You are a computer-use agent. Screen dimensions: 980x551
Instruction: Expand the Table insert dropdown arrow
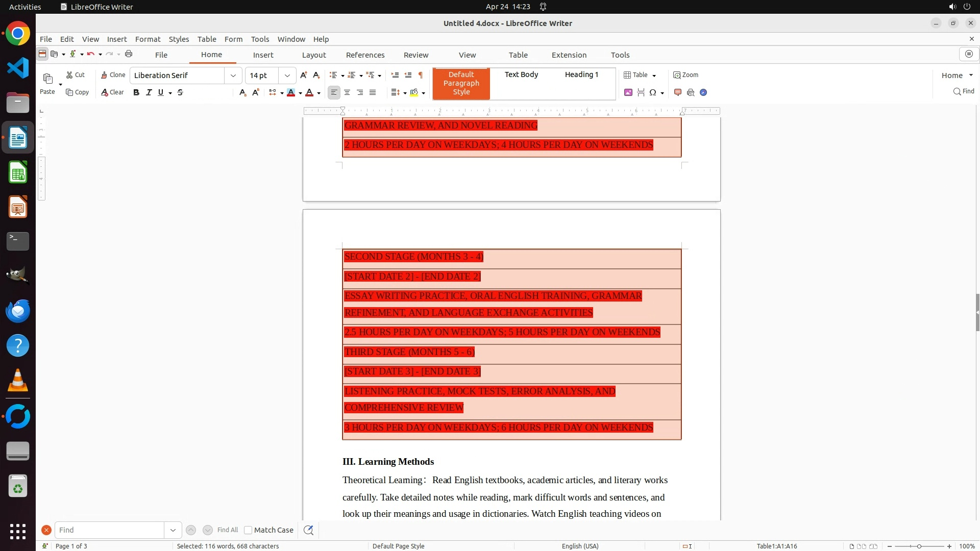tap(654, 76)
